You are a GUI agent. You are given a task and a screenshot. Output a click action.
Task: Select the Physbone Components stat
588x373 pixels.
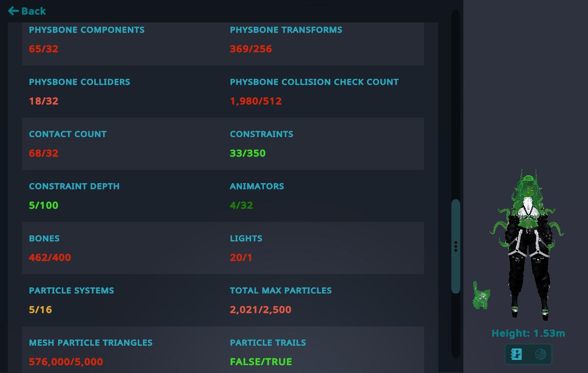coord(86,39)
